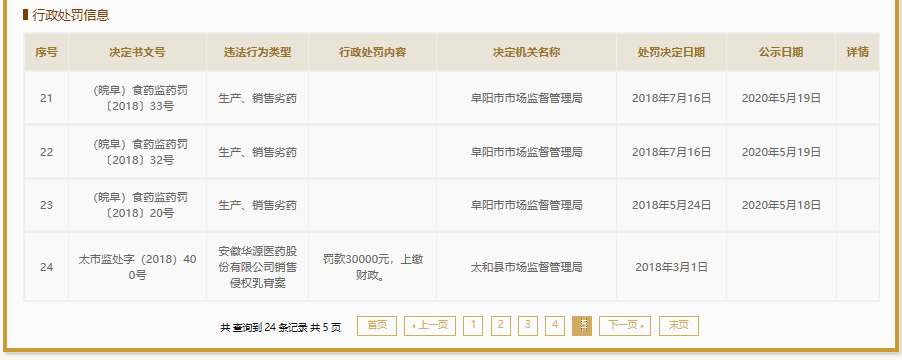
Task: Select row number 21 cell
Action: pos(46,98)
